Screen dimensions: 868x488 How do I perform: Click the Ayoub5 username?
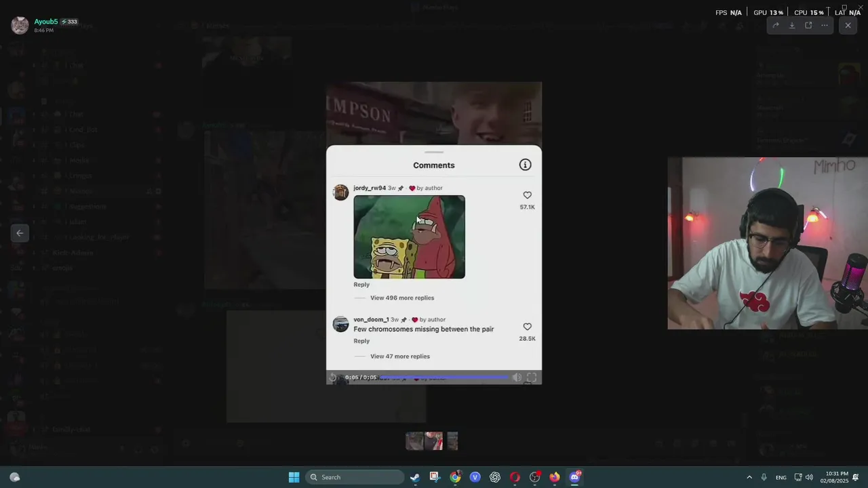(x=46, y=22)
